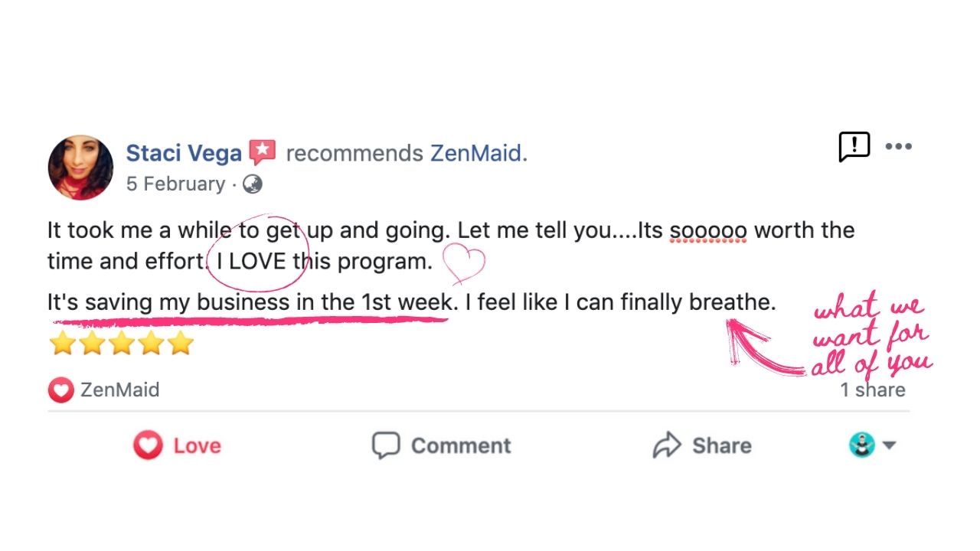980x551 pixels.
Task: Click the handwritten "what we want" note
Action: (871, 336)
